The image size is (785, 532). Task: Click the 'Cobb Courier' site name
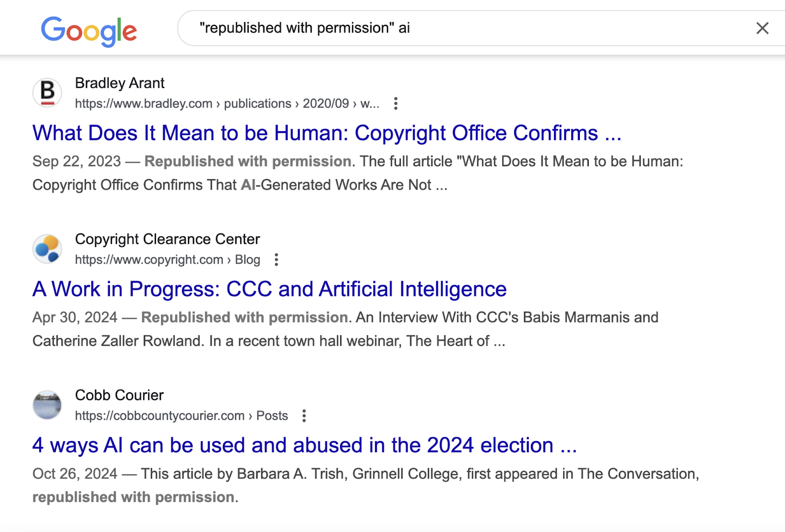pos(119,395)
